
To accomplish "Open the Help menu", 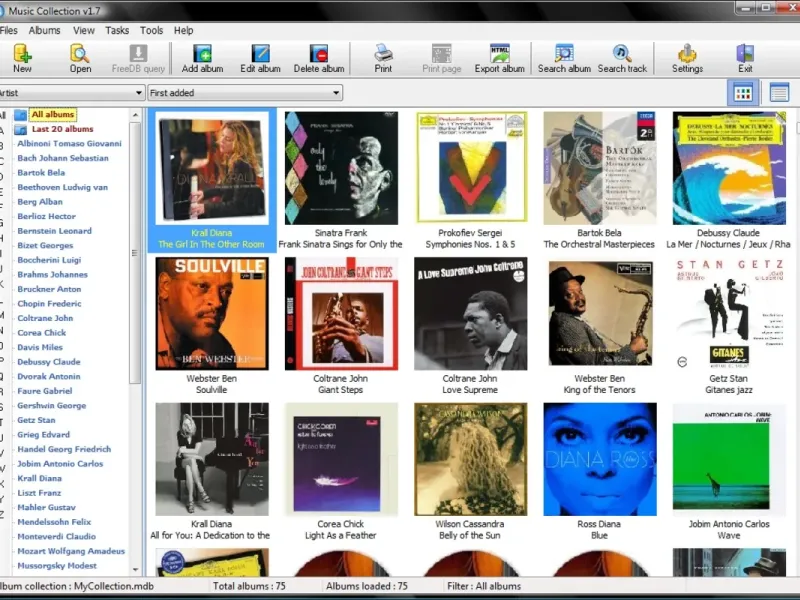I will tap(183, 31).
